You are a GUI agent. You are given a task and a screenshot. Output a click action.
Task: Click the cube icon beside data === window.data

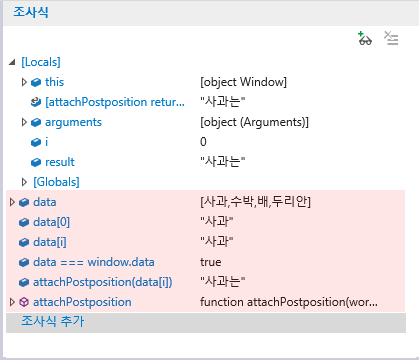tap(24, 262)
